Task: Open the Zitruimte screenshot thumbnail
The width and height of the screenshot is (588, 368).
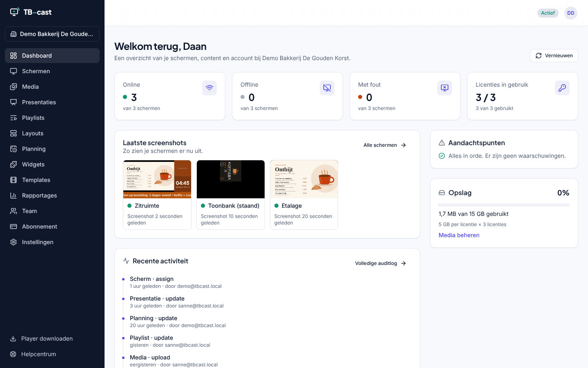Action: (157, 179)
